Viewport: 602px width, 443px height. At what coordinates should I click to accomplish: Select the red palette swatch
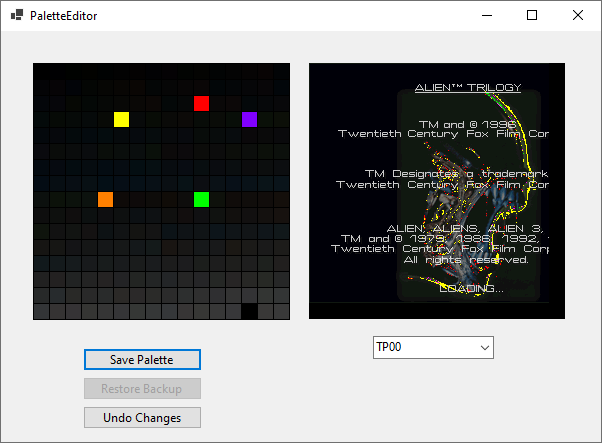[202, 104]
